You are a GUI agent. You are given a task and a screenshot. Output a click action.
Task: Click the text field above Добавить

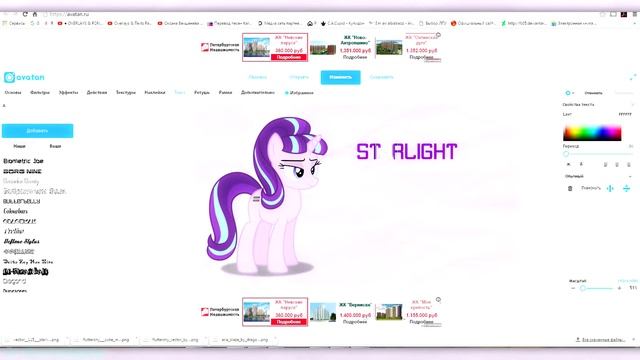tap(38, 106)
